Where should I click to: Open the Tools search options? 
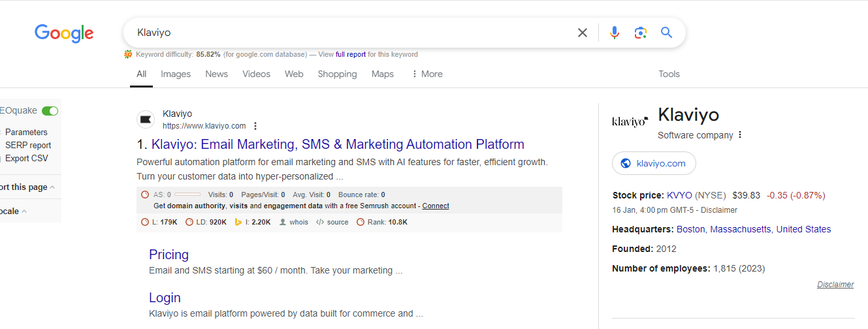[x=669, y=74]
